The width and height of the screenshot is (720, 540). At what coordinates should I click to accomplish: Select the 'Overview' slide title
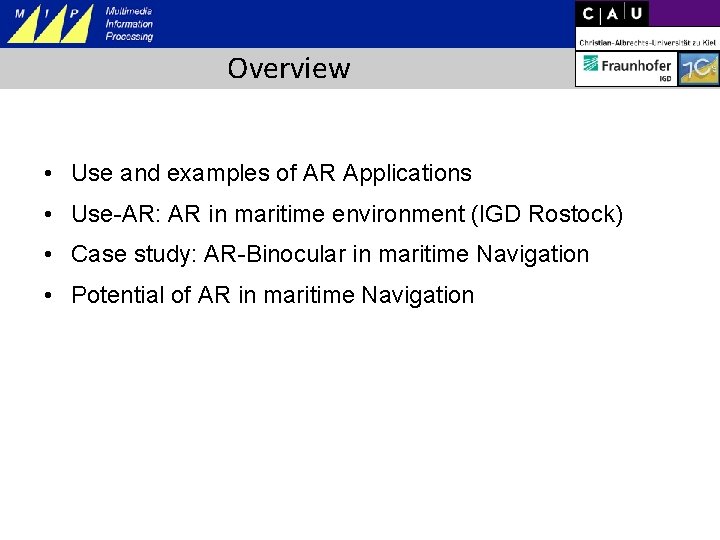pyautogui.click(x=289, y=68)
